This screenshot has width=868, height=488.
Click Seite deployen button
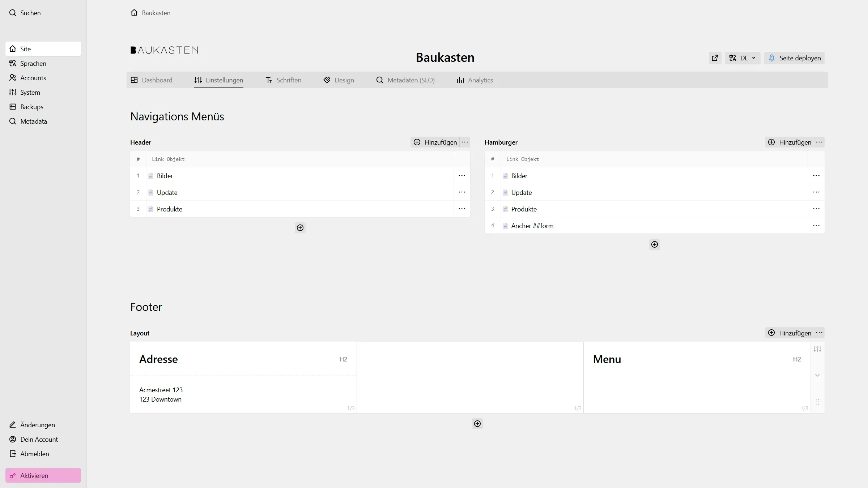[x=795, y=58]
